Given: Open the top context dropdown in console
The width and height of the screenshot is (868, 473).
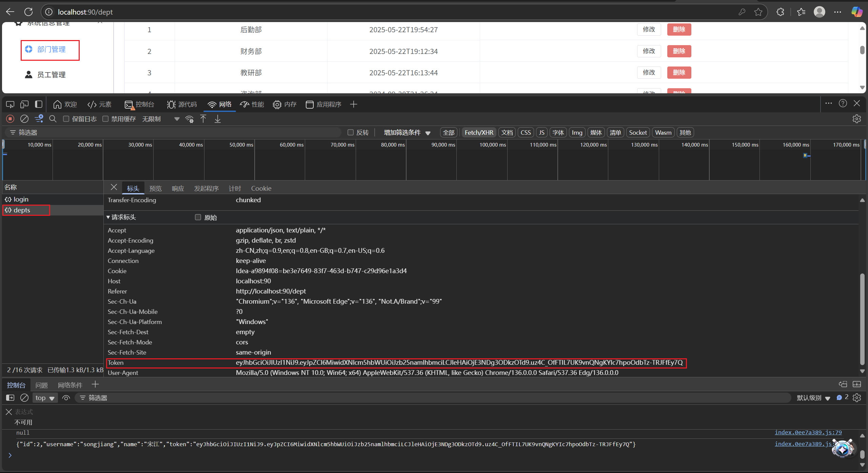Looking at the screenshot, I should pyautogui.click(x=45, y=398).
